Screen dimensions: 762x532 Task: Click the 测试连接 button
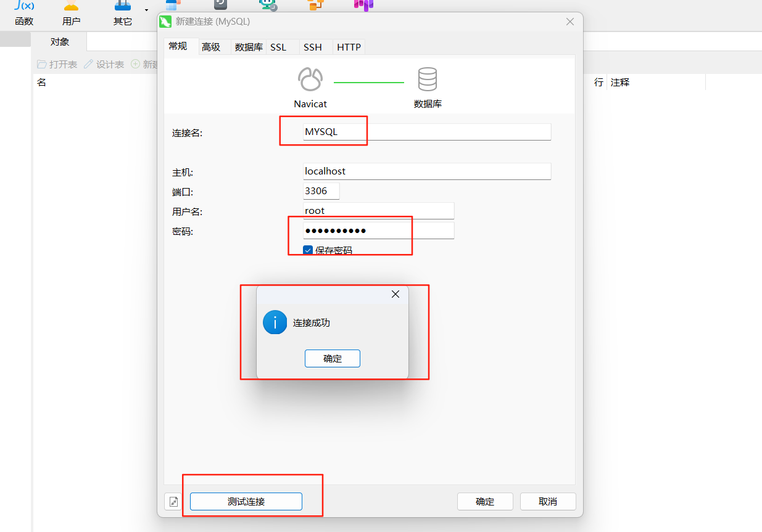click(x=246, y=501)
